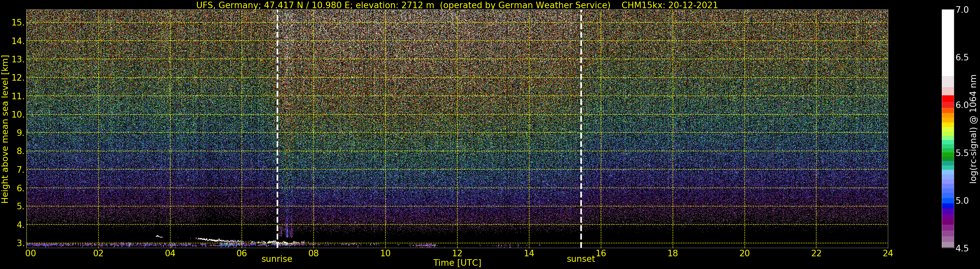Click the 'sunset' label below the time axis
Screen dimensions: 980x269
click(581, 259)
